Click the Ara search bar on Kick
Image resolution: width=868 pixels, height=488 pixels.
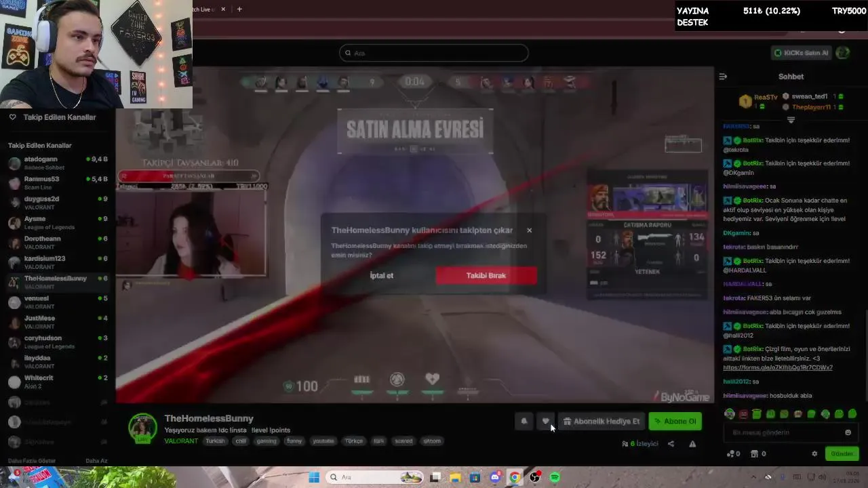pos(434,53)
